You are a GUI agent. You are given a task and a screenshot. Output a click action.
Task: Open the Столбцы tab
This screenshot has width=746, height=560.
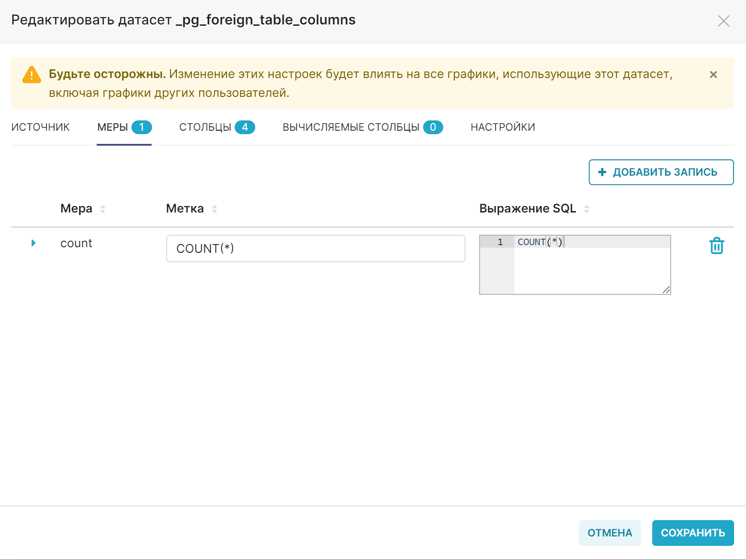(x=217, y=127)
